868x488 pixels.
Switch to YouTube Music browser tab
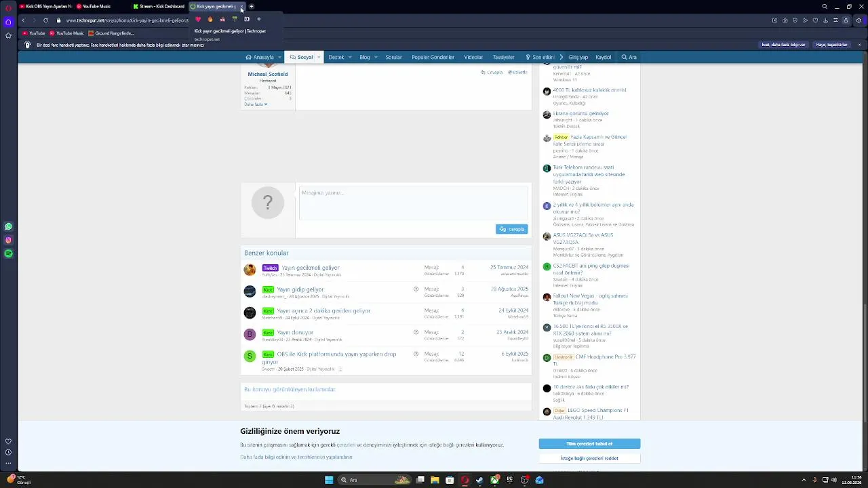tap(100, 6)
